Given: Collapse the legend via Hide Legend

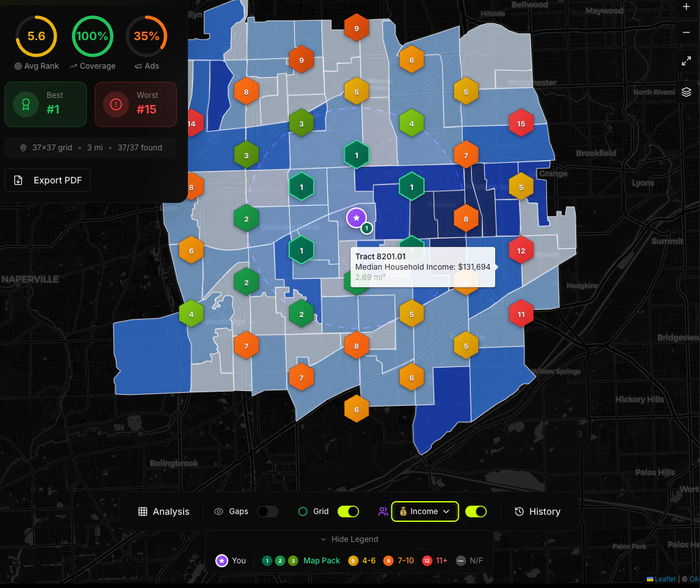Looking at the screenshot, I should [x=349, y=539].
